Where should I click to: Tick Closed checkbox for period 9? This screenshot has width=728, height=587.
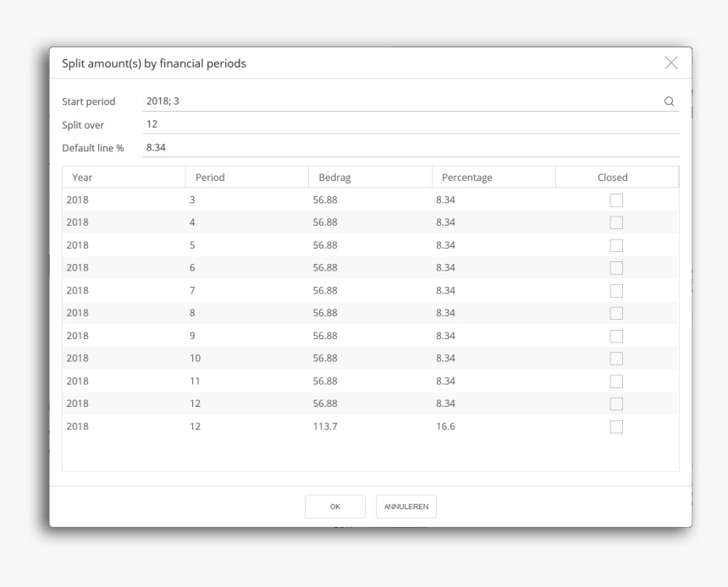pos(616,336)
